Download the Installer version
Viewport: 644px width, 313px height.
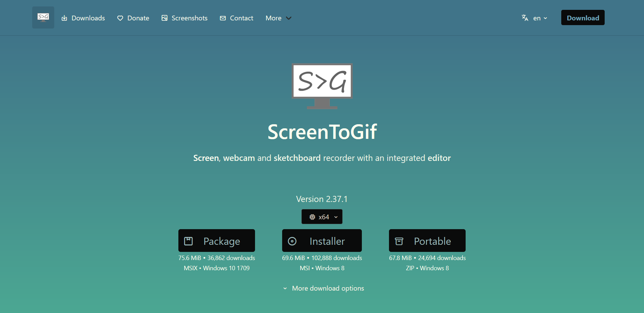322,241
